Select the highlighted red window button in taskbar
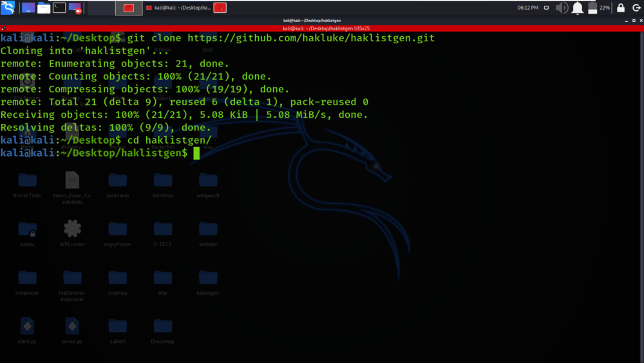The height and width of the screenshot is (363, 644). coord(129,8)
